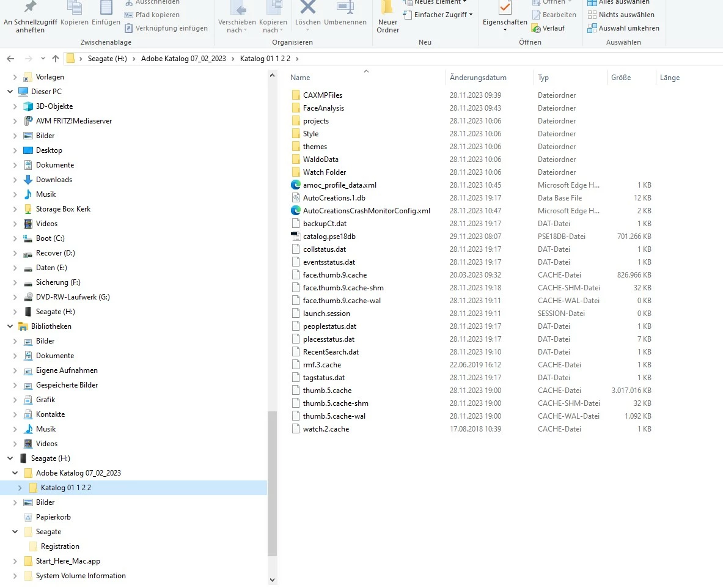The width and height of the screenshot is (723, 588).
Task: Click Pfad kopieren in the ribbon
Action: [x=152, y=15]
